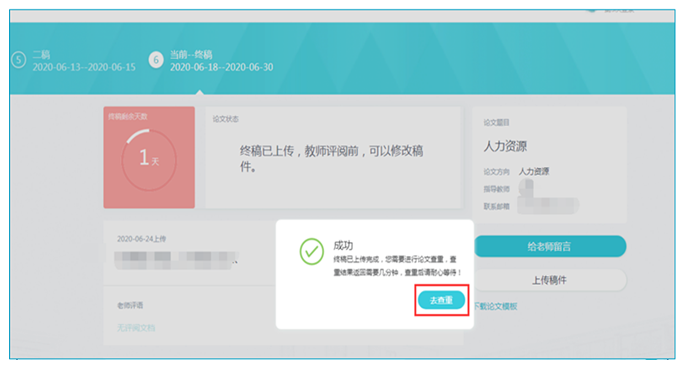This screenshot has height=367, width=683.
Task: Click the 去查重 button in the dialog
Action: 441,300
